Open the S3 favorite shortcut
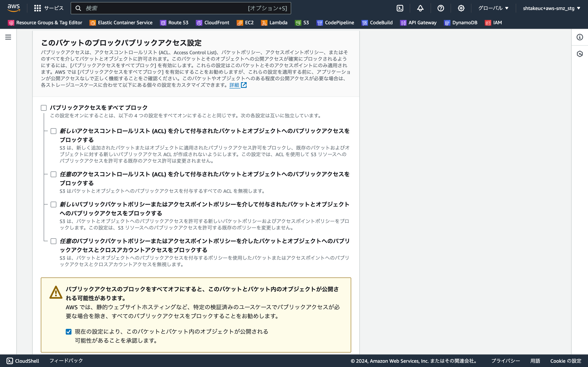The image size is (588, 367). 302,23
